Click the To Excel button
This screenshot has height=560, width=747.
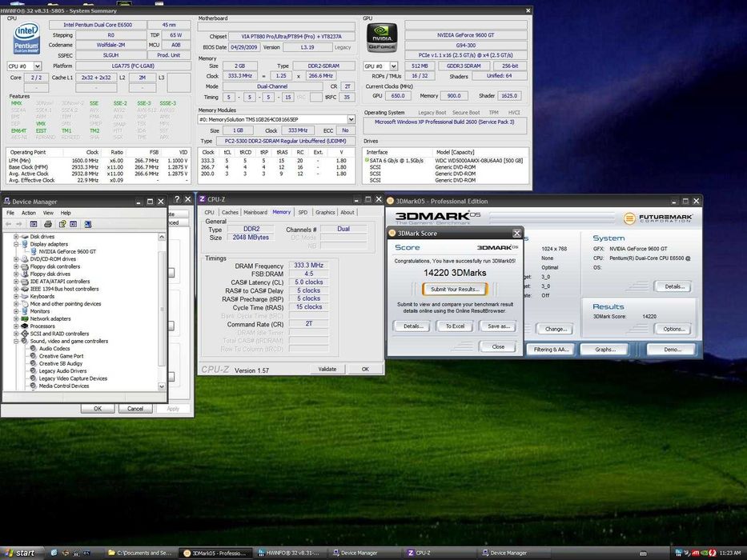click(x=455, y=326)
